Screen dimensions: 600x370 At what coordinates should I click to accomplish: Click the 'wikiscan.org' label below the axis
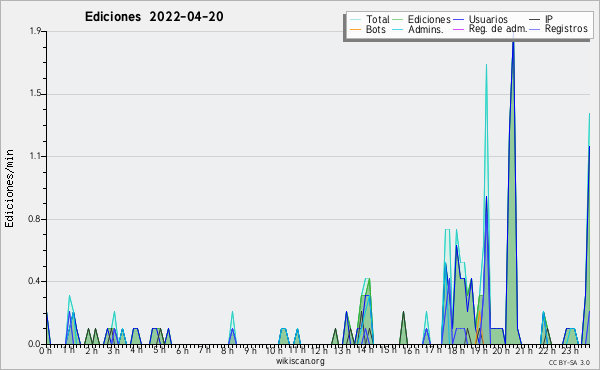(300, 361)
